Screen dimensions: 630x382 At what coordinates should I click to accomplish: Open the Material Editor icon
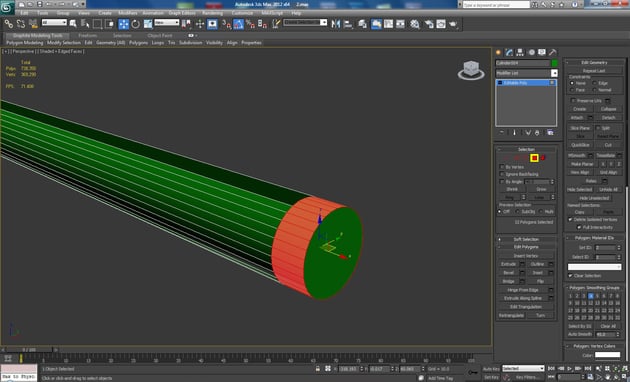415,24
